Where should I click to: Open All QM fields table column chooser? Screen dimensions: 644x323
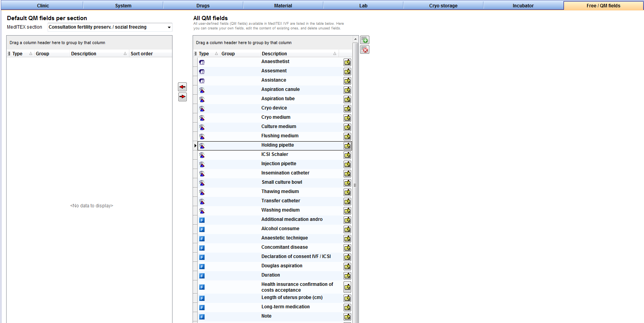195,54
